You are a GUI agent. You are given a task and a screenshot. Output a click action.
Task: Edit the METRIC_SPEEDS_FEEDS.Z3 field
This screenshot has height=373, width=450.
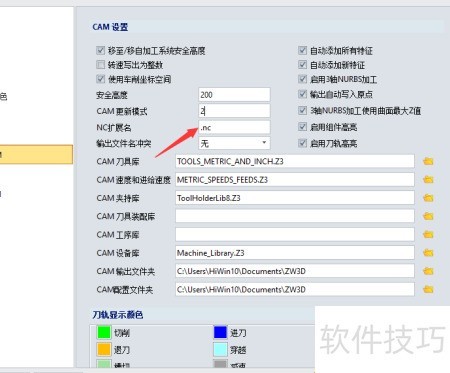coord(295,180)
